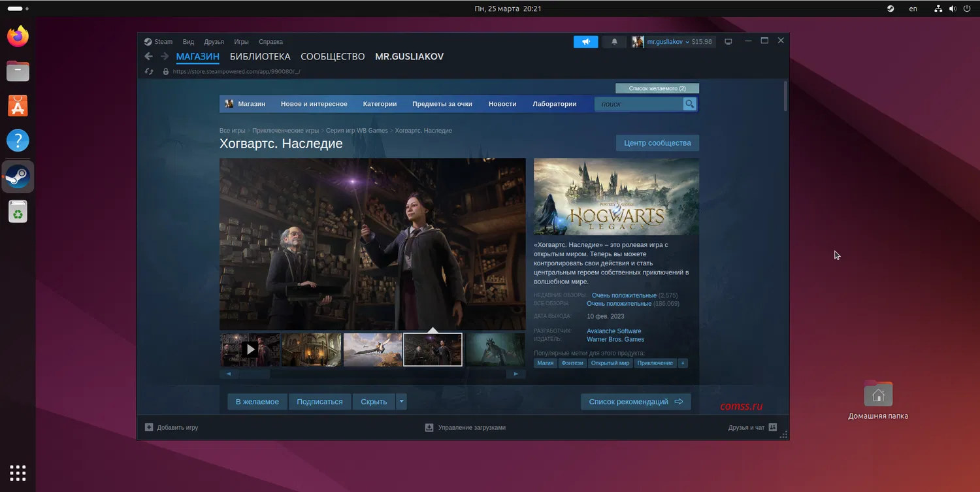Open the Files app in the dock

coord(18,71)
